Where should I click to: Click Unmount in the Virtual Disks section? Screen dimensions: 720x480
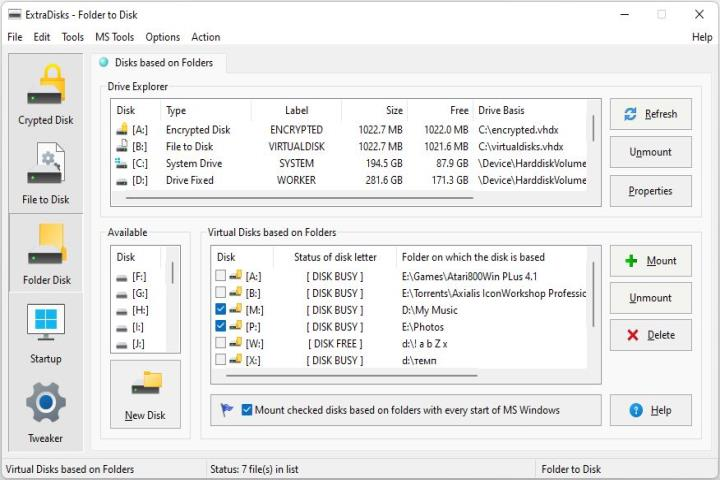pos(651,298)
